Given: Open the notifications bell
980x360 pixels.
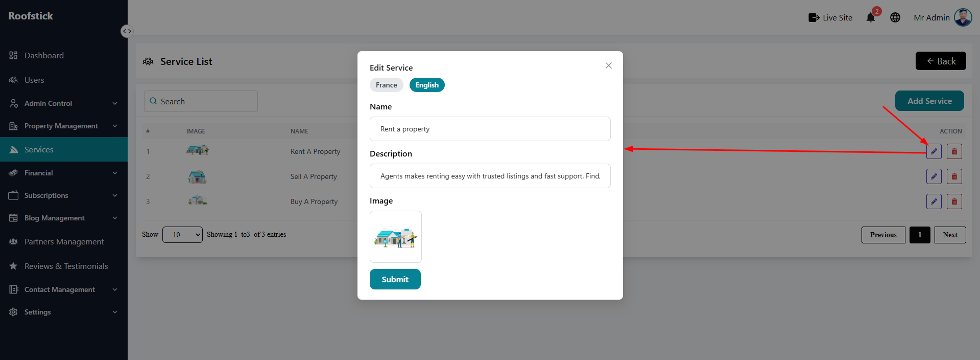Looking at the screenshot, I should 871,17.
